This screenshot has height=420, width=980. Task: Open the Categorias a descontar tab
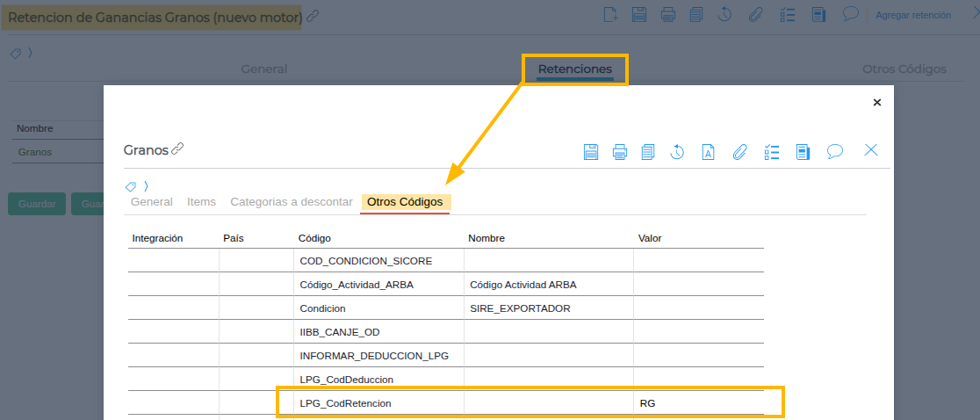coord(292,202)
